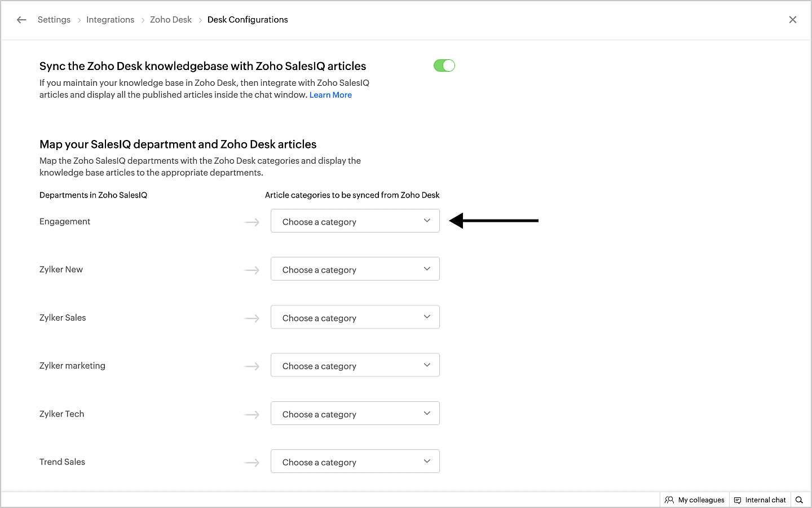Expand the Zylker Tech category dropdown
This screenshot has width=812, height=508.
point(355,414)
